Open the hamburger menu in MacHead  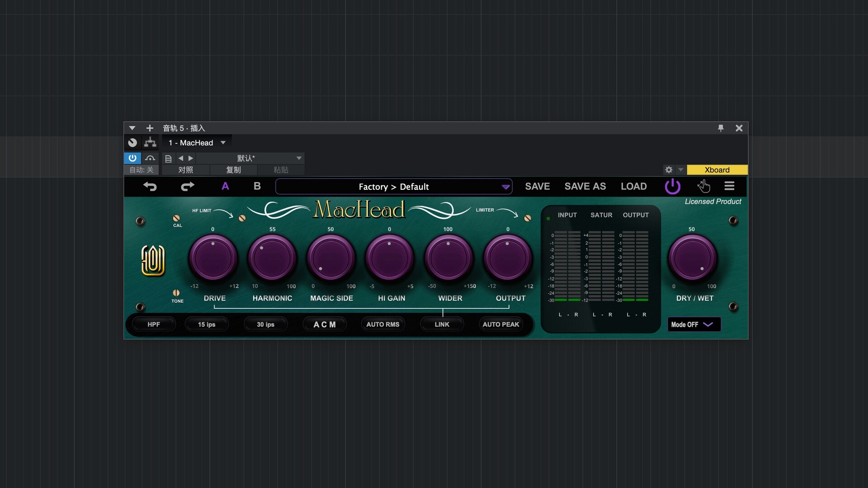click(x=730, y=186)
